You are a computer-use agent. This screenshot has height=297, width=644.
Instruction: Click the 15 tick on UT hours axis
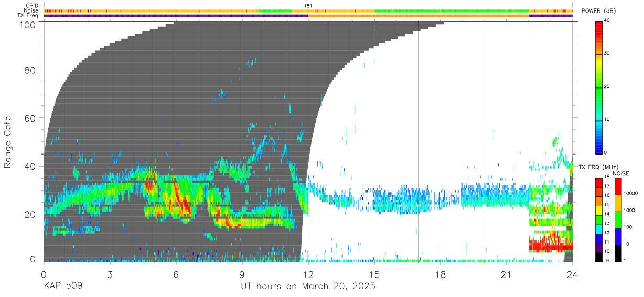374,275
